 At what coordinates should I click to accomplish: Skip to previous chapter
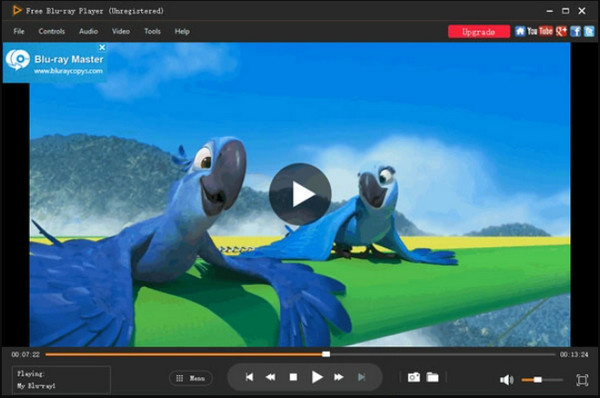click(249, 377)
